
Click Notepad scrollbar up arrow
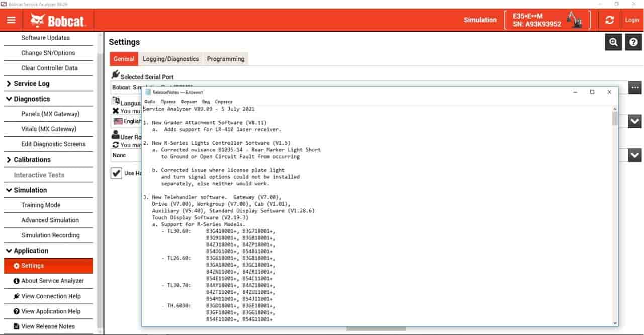(615, 109)
